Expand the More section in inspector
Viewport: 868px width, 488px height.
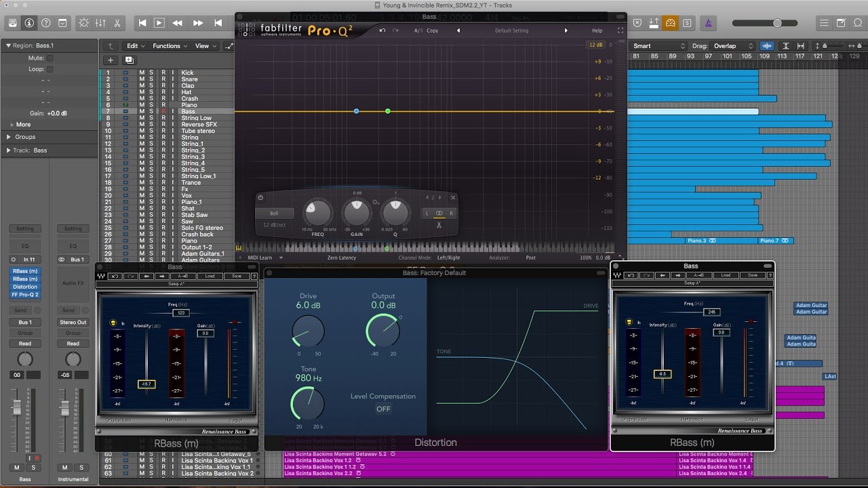pyautogui.click(x=12, y=125)
